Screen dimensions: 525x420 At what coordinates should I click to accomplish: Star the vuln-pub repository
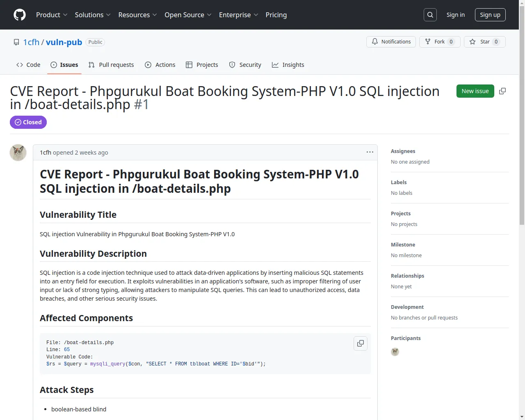coord(485,42)
